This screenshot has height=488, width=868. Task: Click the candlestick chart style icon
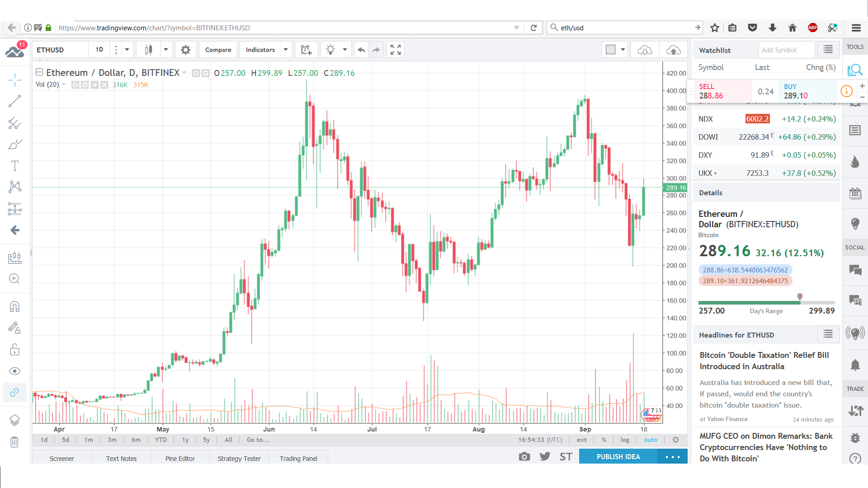pyautogui.click(x=148, y=50)
